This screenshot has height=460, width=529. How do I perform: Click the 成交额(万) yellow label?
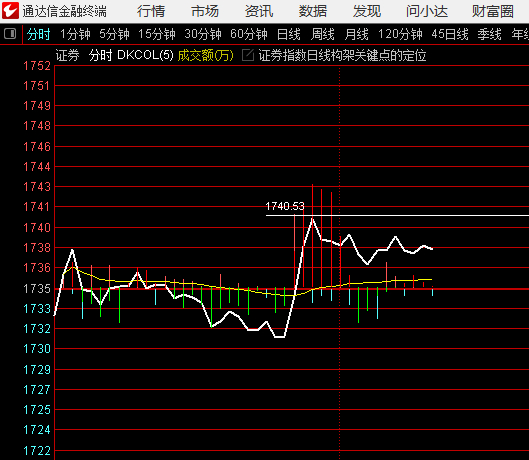click(206, 55)
